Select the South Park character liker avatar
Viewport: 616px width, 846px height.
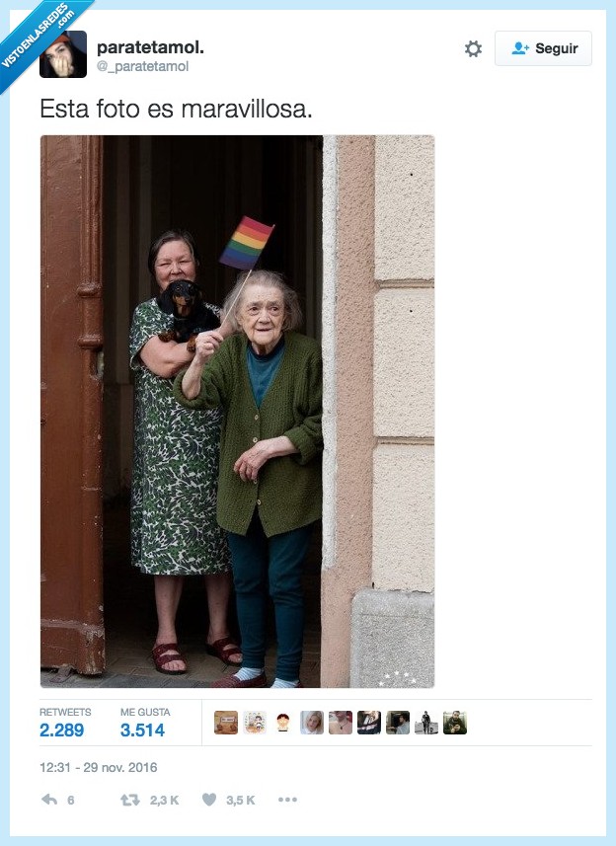click(283, 723)
